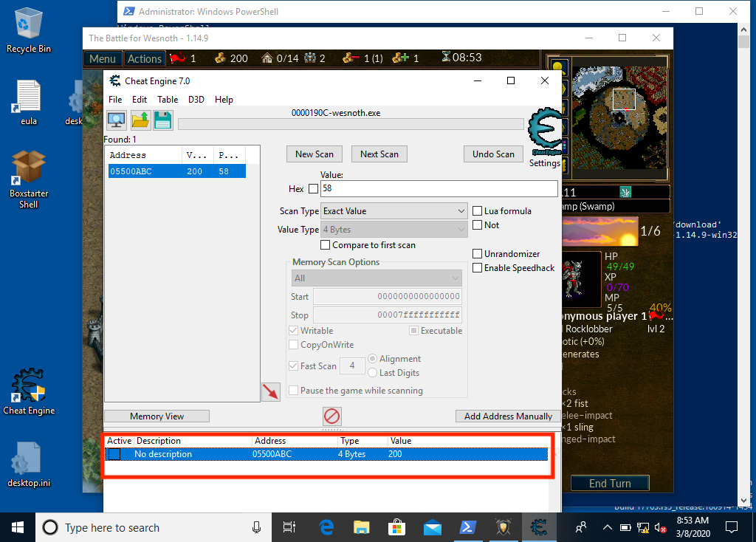756x542 pixels.
Task: Open Wesnoth's Actions menu
Action: coord(144,58)
